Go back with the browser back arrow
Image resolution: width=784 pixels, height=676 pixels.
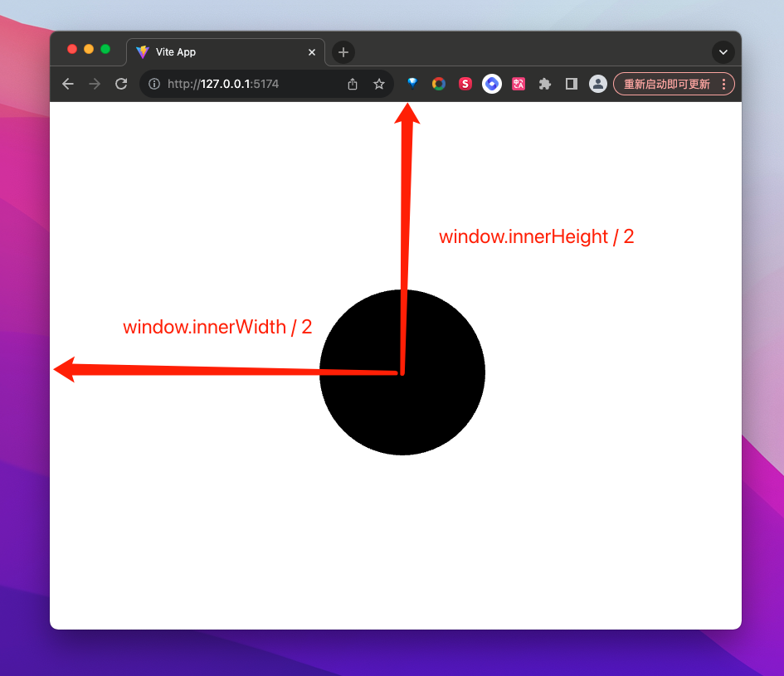pyautogui.click(x=68, y=84)
